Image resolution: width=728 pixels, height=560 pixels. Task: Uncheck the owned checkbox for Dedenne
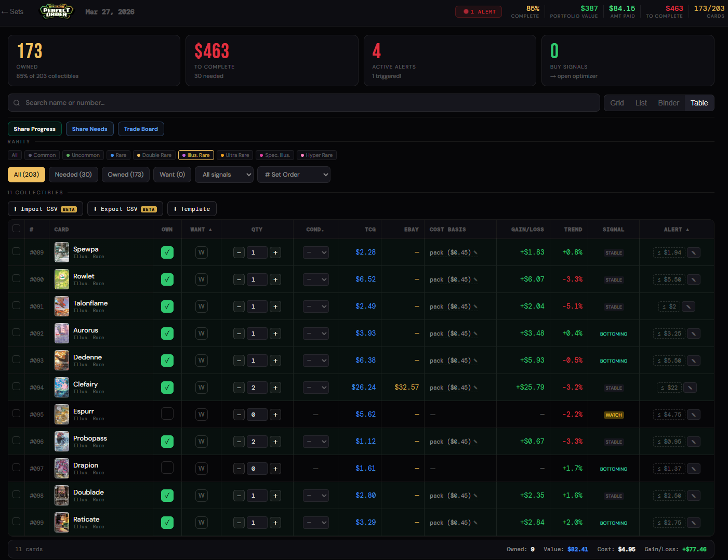(x=167, y=361)
